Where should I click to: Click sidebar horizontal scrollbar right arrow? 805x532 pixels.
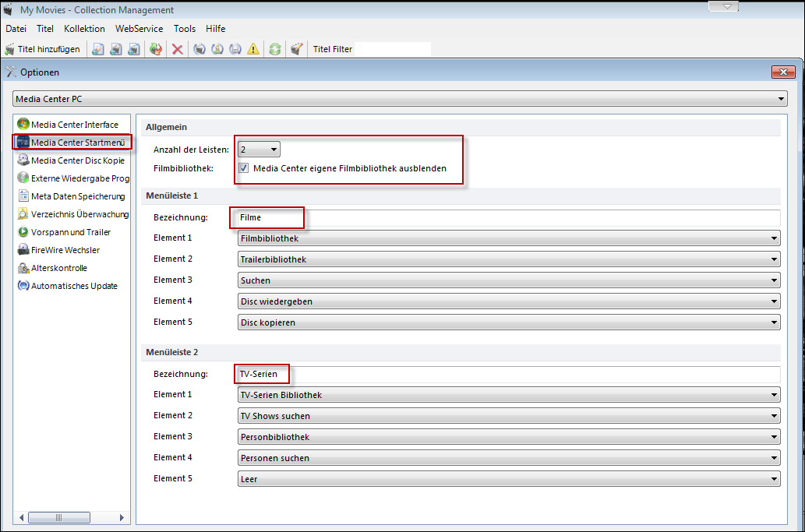[122, 518]
